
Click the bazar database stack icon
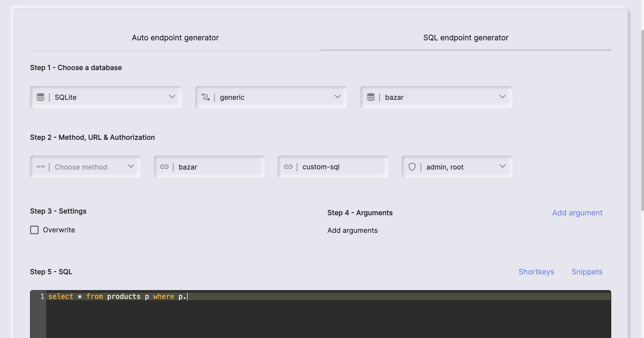pyautogui.click(x=371, y=97)
